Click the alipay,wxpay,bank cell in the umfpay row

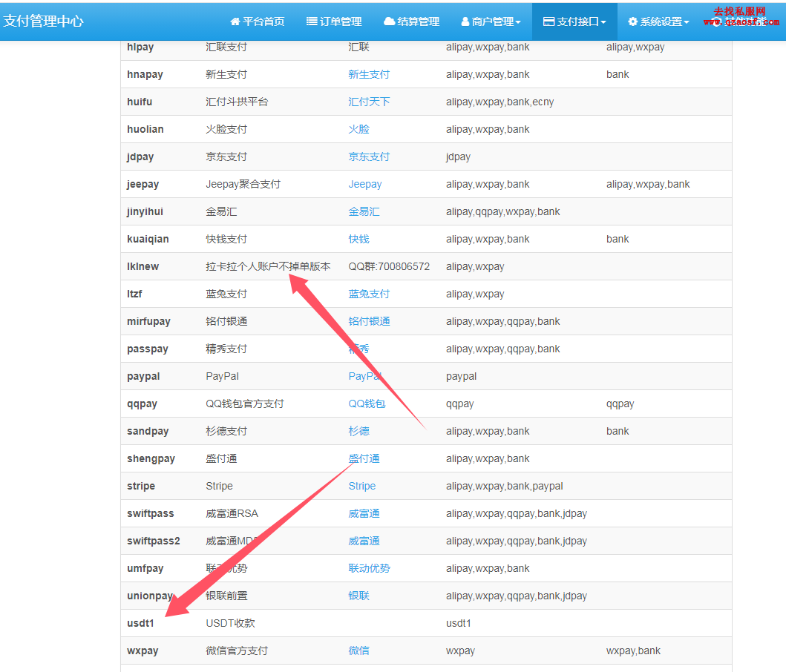click(x=488, y=569)
